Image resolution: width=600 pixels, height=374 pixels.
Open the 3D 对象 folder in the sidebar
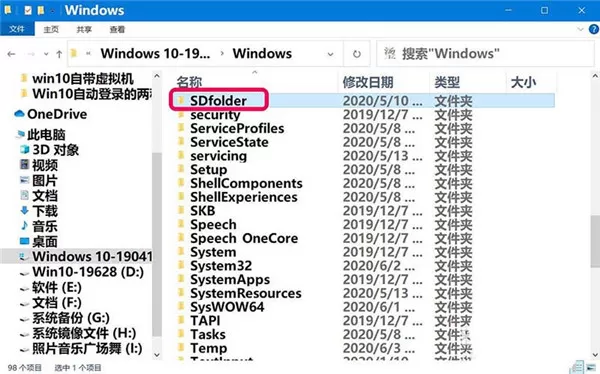pos(50,150)
